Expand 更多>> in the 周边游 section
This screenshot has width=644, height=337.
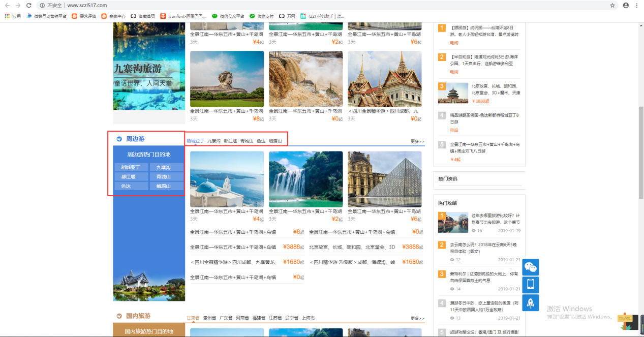[417, 141]
